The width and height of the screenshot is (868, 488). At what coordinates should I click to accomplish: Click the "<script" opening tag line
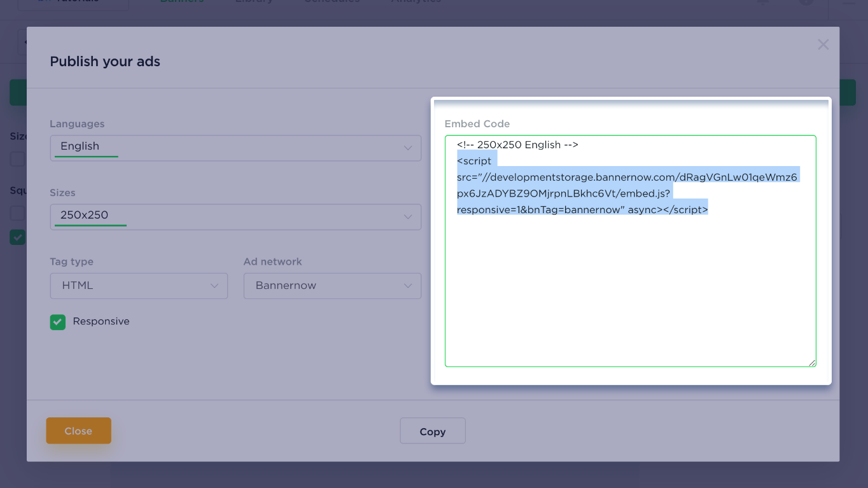click(475, 161)
